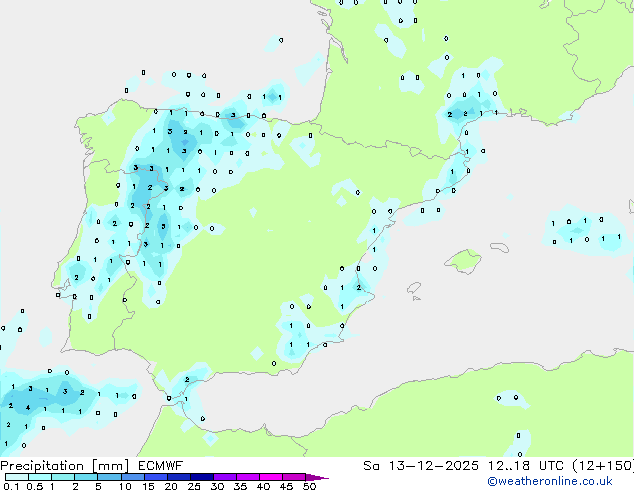The height and width of the screenshot is (490, 634).
Task: Click the 0.1–0.5 mm legend color box
Action: tap(17, 477)
